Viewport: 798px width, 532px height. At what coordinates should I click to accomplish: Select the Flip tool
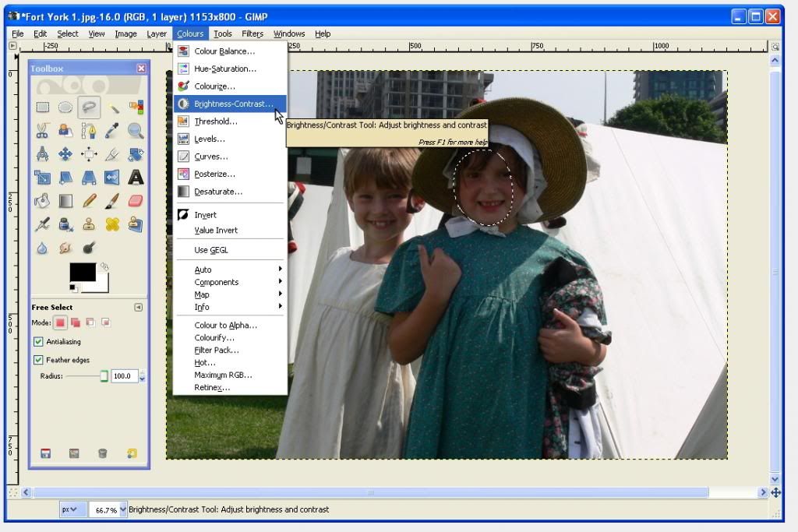[112, 178]
